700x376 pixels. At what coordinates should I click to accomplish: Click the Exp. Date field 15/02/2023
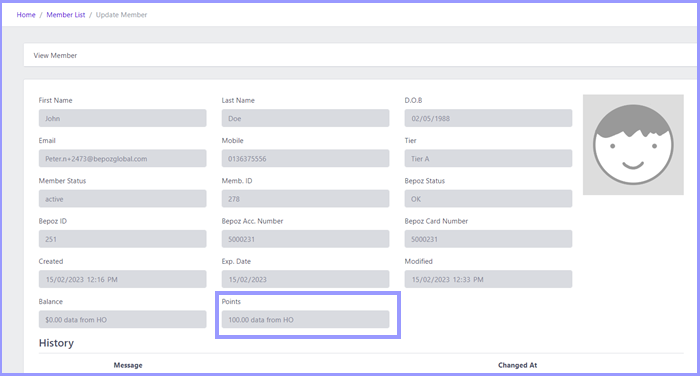point(305,279)
